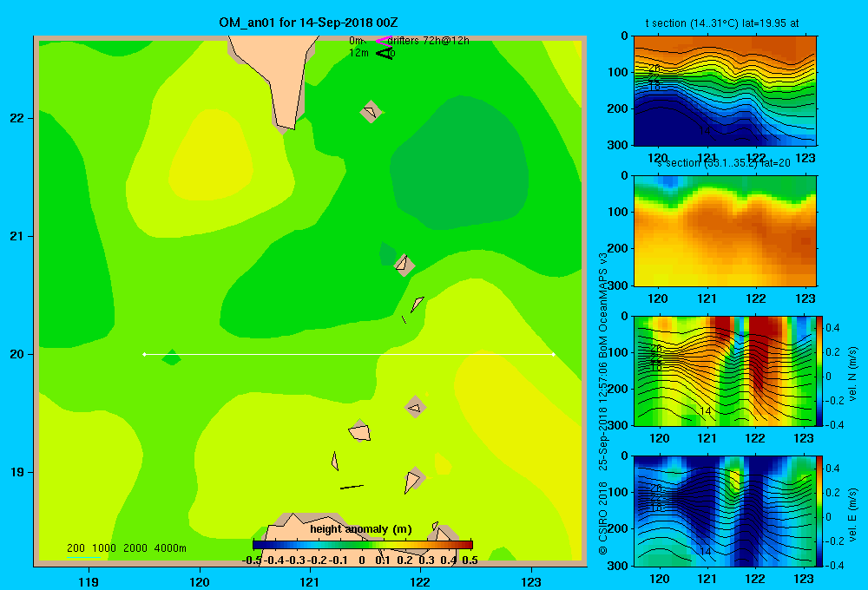Click the "4000m" depth contour legend entry
Viewport: 868px width, 590px height.
(170, 548)
